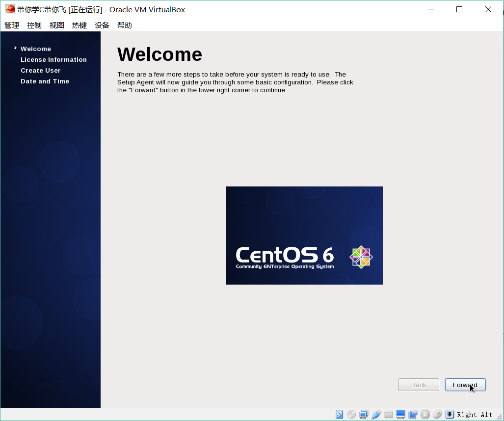The height and width of the screenshot is (421, 504).
Task: Click the shared folders status icon
Action: pyautogui.click(x=389, y=415)
